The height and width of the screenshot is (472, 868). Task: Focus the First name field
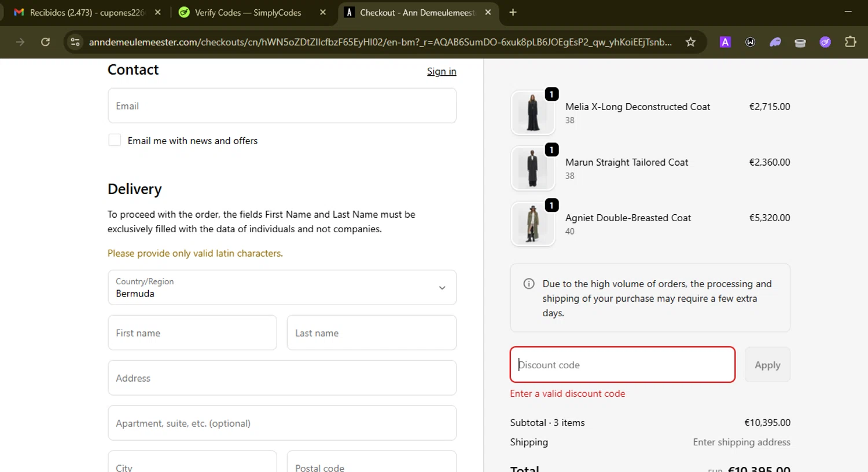click(192, 332)
